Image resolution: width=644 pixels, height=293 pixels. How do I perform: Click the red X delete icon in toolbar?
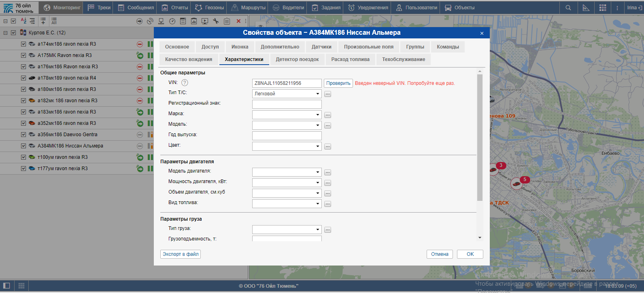tap(238, 21)
